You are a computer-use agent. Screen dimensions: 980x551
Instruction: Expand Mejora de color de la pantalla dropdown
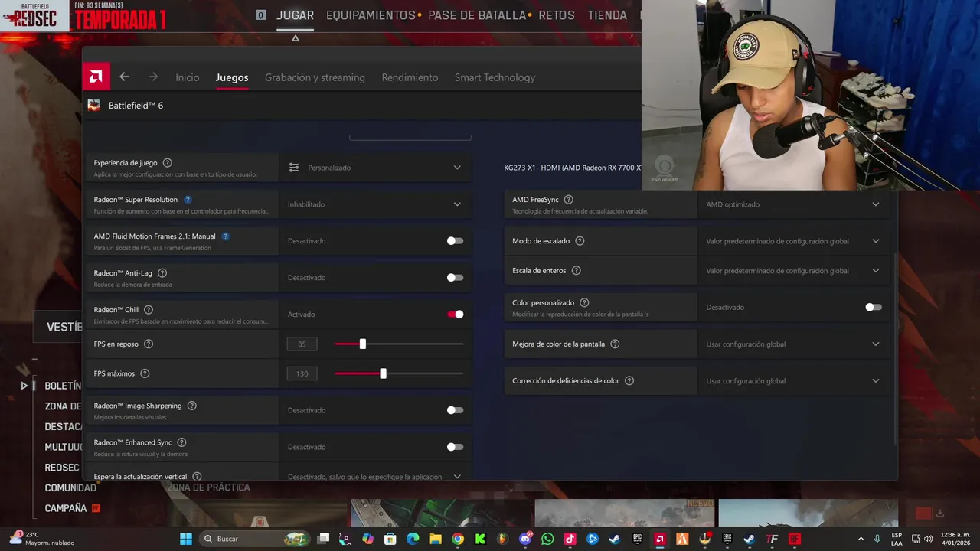tap(794, 344)
